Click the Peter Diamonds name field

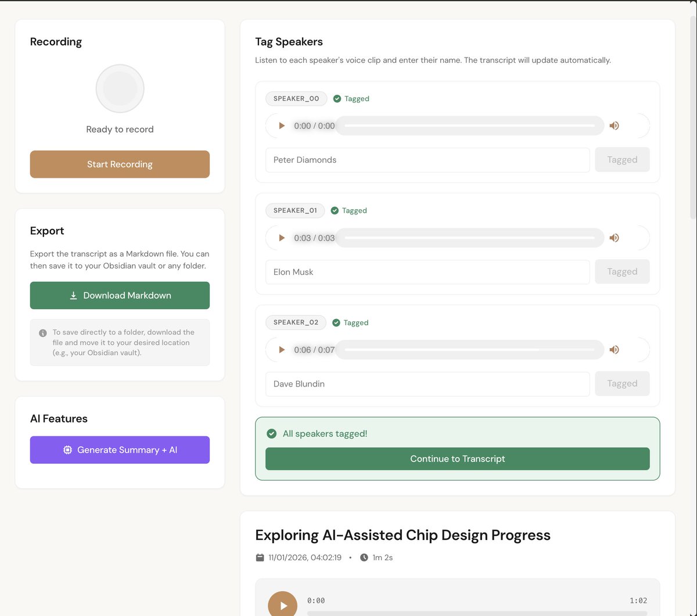[x=427, y=160]
